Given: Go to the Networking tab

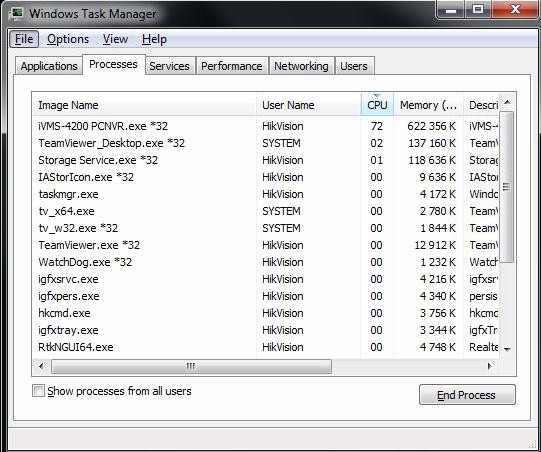Looking at the screenshot, I should 301,66.
